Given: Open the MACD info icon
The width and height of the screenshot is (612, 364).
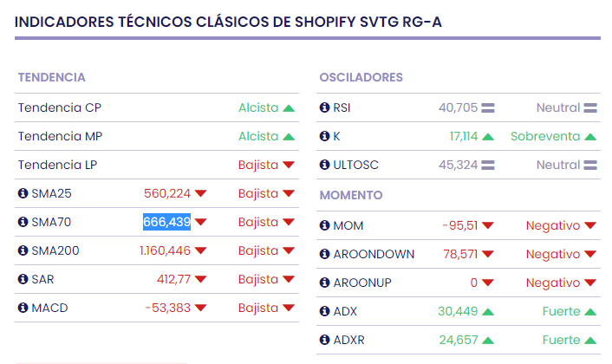Looking at the screenshot, I should [23, 308].
